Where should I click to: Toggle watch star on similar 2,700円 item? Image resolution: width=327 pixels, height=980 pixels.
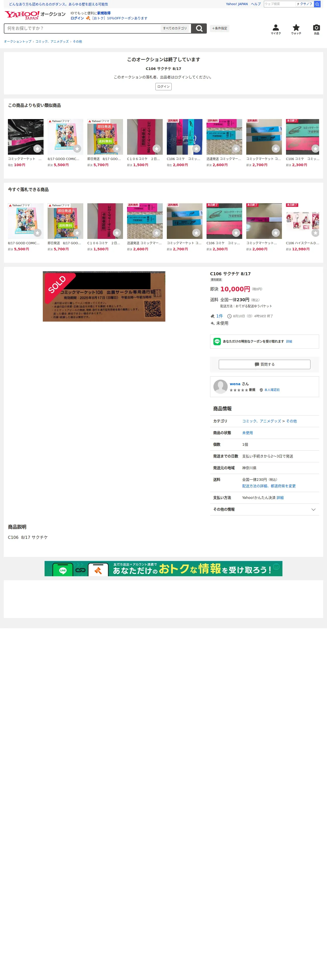276,149
